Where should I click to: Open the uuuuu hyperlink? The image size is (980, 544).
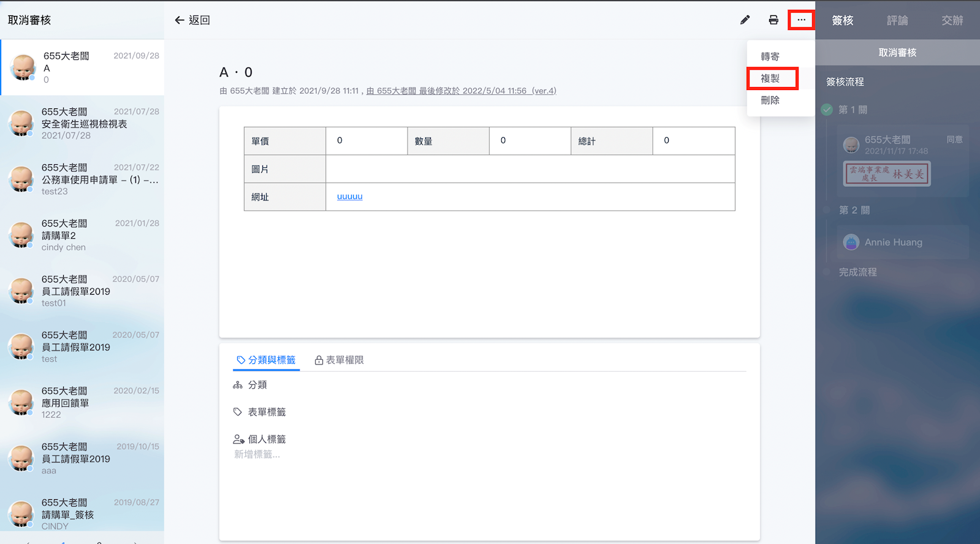click(x=349, y=197)
